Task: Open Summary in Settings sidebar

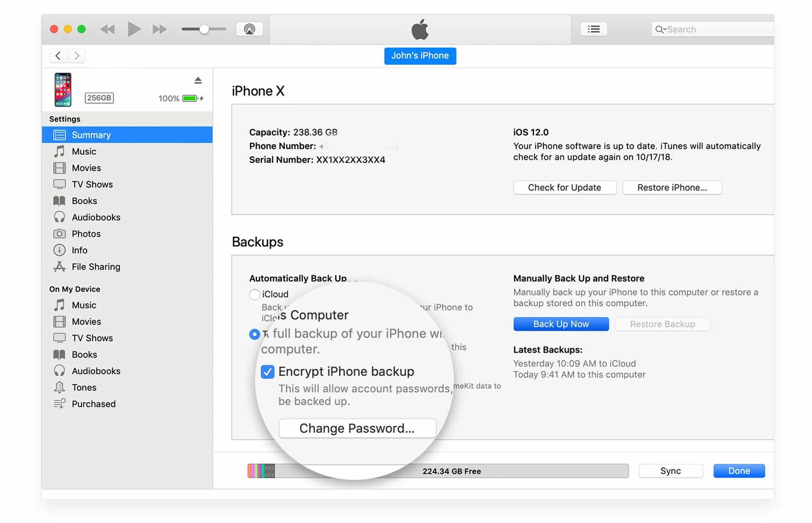Action: pyautogui.click(x=91, y=135)
